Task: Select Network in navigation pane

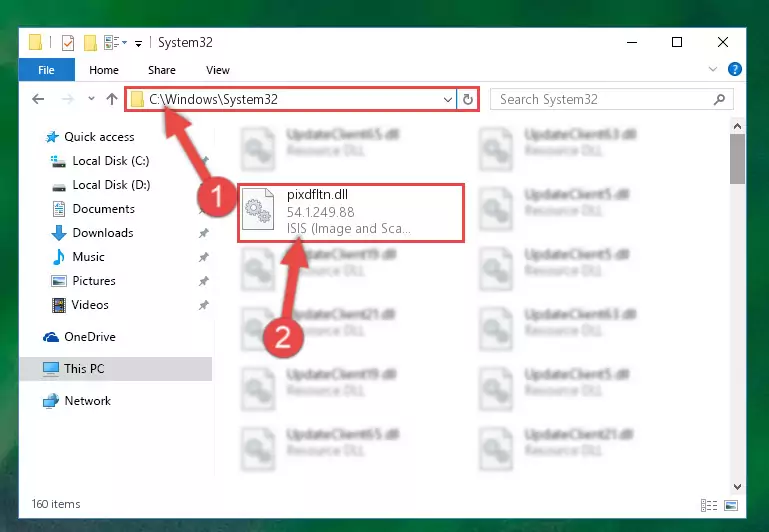Action: 88,401
